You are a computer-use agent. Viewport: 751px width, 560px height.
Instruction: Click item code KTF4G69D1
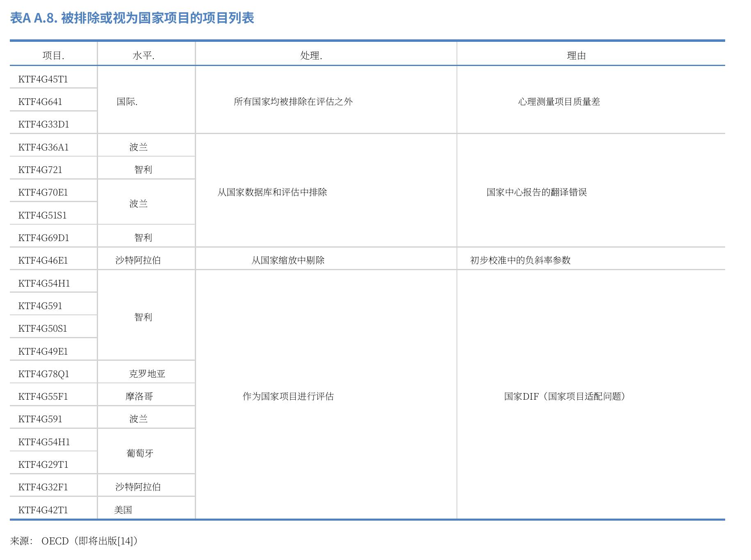pyautogui.click(x=44, y=238)
